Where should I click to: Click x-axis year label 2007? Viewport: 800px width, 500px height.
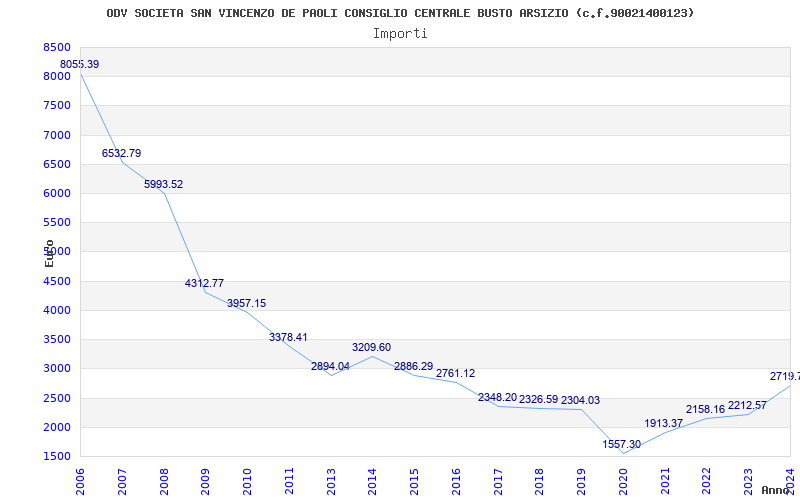click(122, 482)
